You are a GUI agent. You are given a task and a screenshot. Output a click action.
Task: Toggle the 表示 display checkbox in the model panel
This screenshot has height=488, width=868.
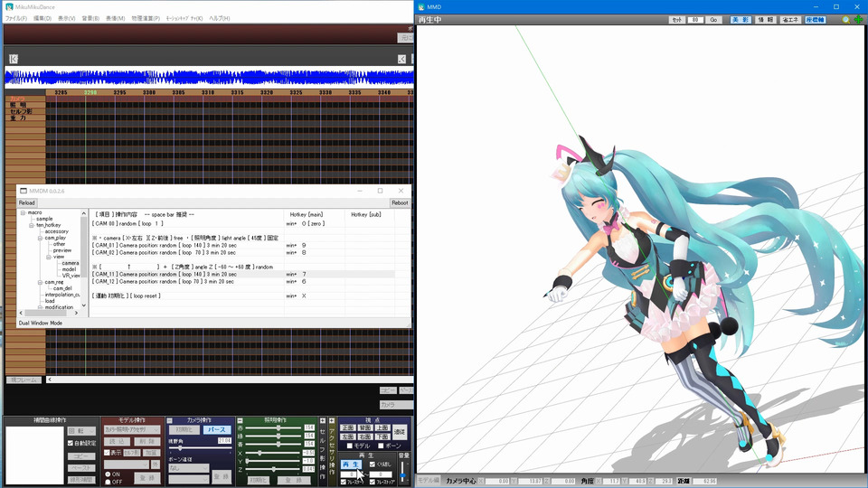107,453
